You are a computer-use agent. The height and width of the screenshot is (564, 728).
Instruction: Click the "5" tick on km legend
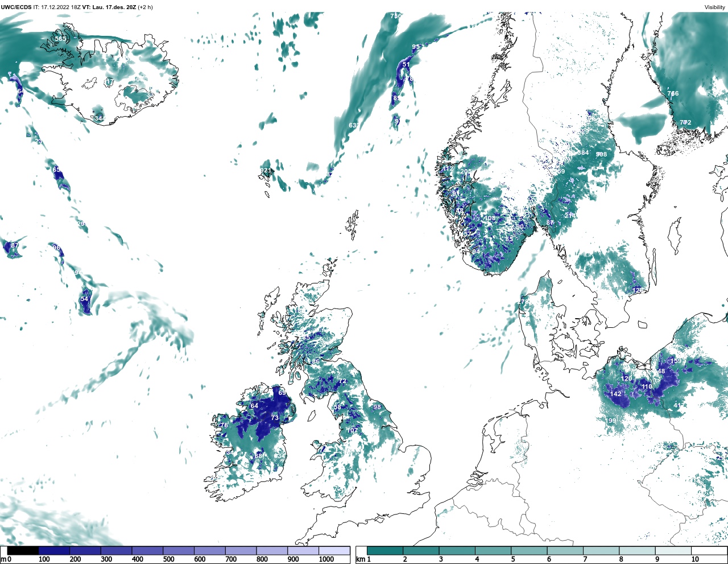click(513, 559)
